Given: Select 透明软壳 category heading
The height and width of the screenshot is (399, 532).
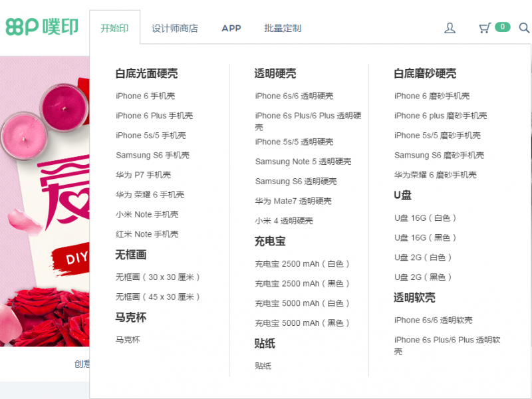Looking at the screenshot, I should 414,297.
